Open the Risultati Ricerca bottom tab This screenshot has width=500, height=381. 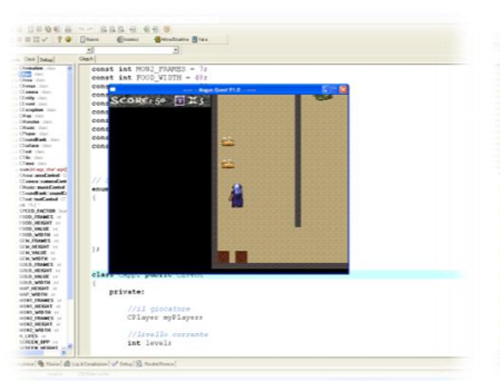tap(155, 364)
